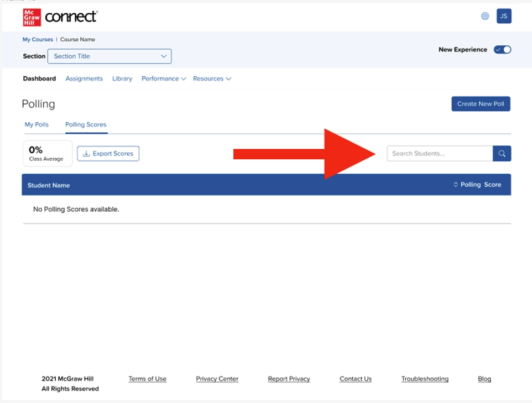Click the 0% Class Average card
The image size is (532, 403).
point(48,153)
